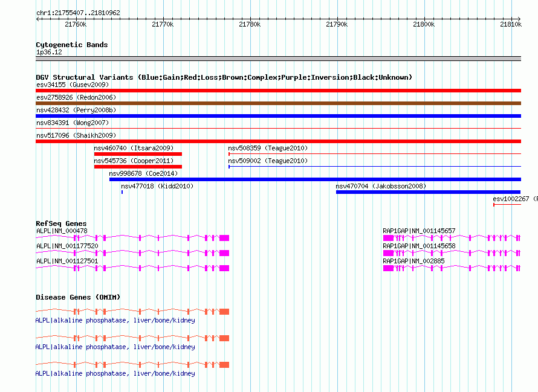Open the second ALPL alkaline phosphatase OMIM link

(x=115, y=347)
